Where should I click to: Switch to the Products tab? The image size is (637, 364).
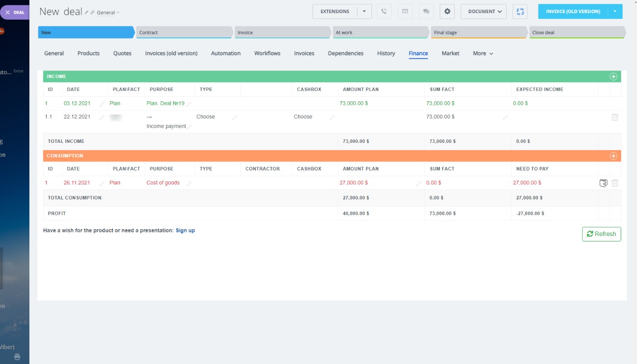point(88,53)
